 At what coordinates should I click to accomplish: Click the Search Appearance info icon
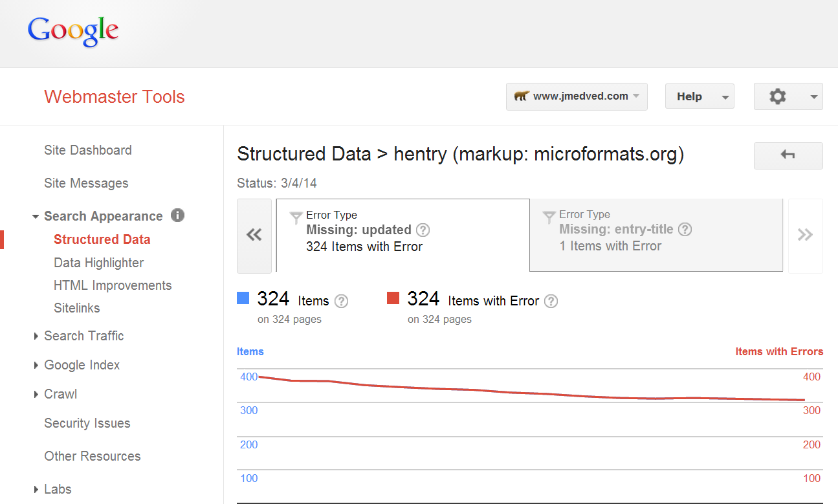pyautogui.click(x=177, y=215)
